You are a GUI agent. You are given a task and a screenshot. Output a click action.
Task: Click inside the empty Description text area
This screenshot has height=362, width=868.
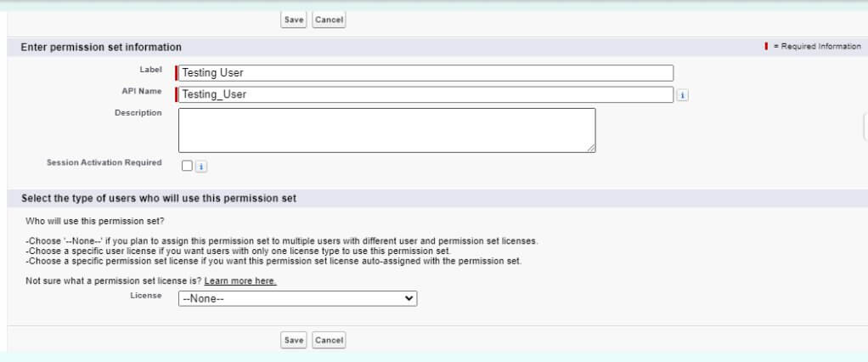point(386,130)
